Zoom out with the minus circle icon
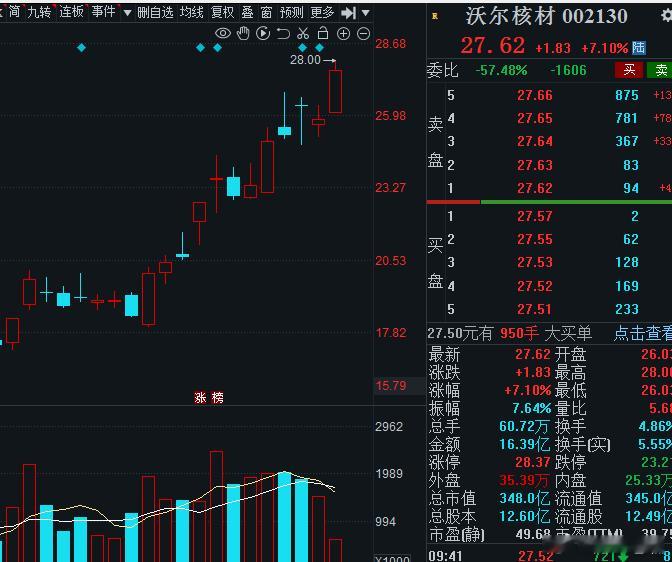This screenshot has height=562, width=672. (363, 33)
